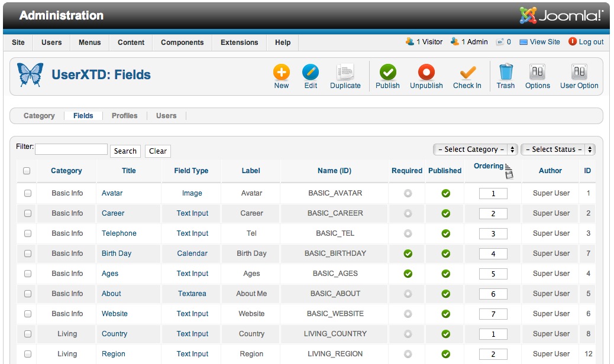This screenshot has width=614, height=364.
Task: Open the View Site link
Action: (x=539, y=42)
